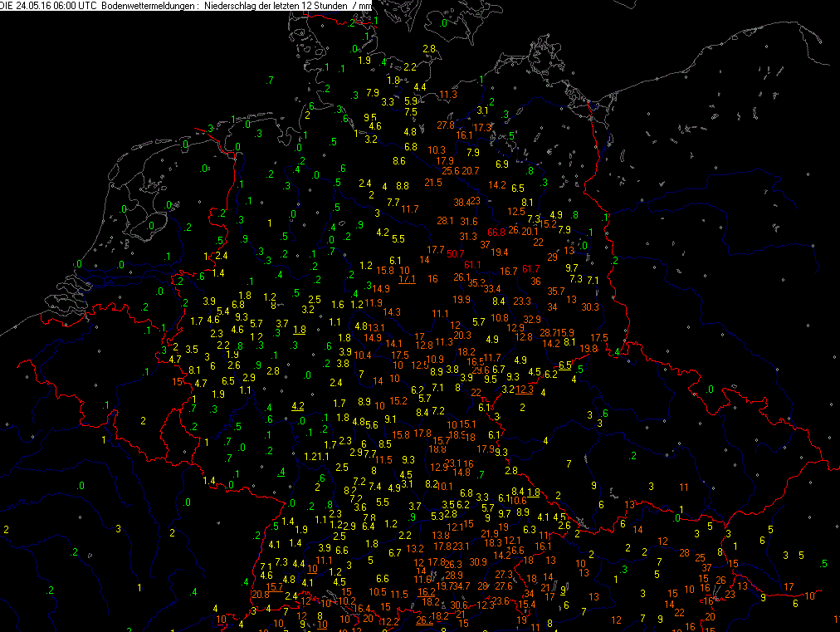Click the orange 35.7 precipitation value
The width and height of the screenshot is (840, 632).
[556, 291]
